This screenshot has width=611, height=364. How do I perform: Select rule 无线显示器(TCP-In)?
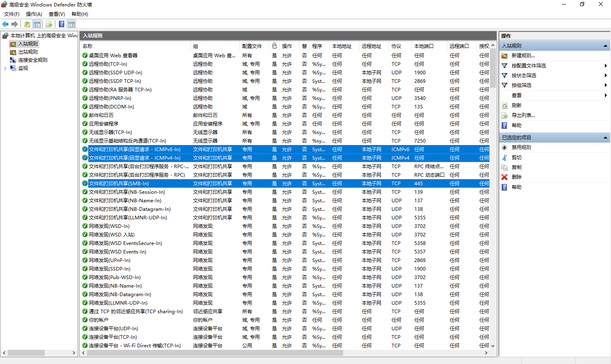tap(110, 132)
